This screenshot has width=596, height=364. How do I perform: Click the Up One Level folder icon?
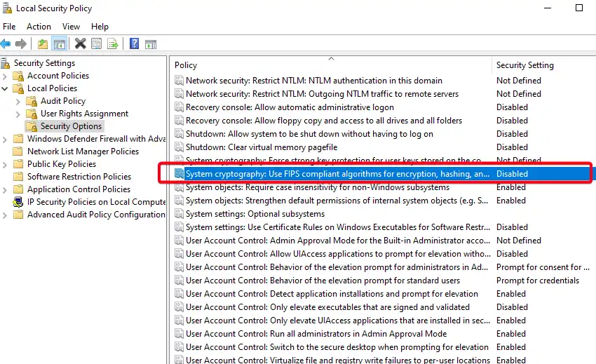[43, 43]
